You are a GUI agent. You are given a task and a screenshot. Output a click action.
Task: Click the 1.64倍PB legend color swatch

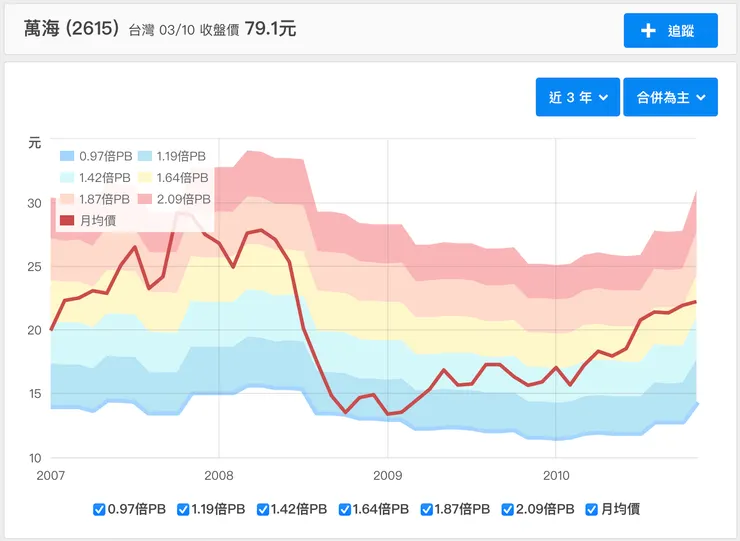click(x=145, y=178)
